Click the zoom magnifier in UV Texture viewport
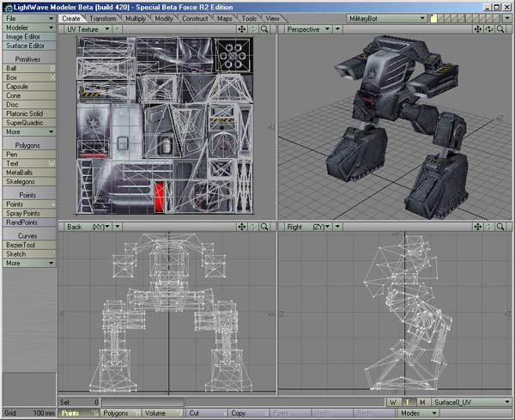The image size is (515, 420). point(265,29)
